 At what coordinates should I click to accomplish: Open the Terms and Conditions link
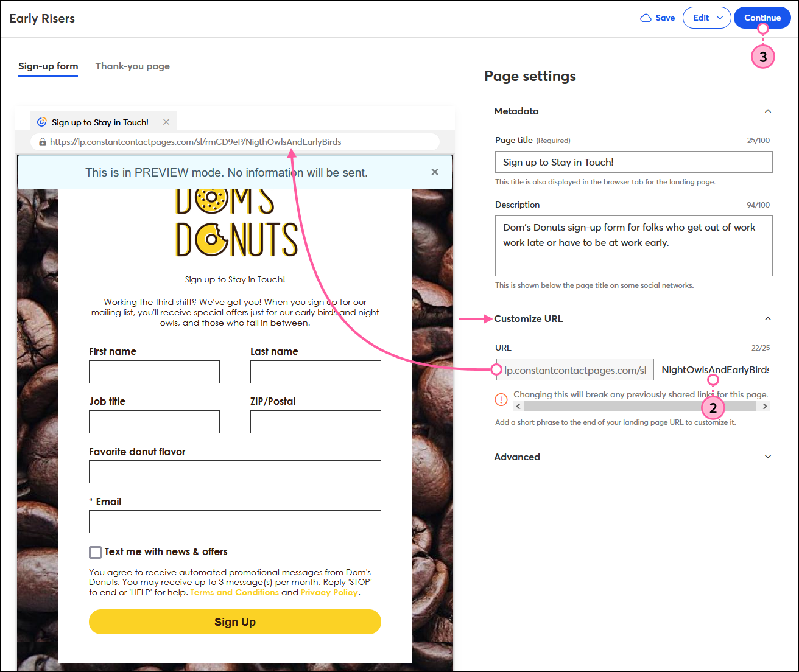tap(234, 592)
